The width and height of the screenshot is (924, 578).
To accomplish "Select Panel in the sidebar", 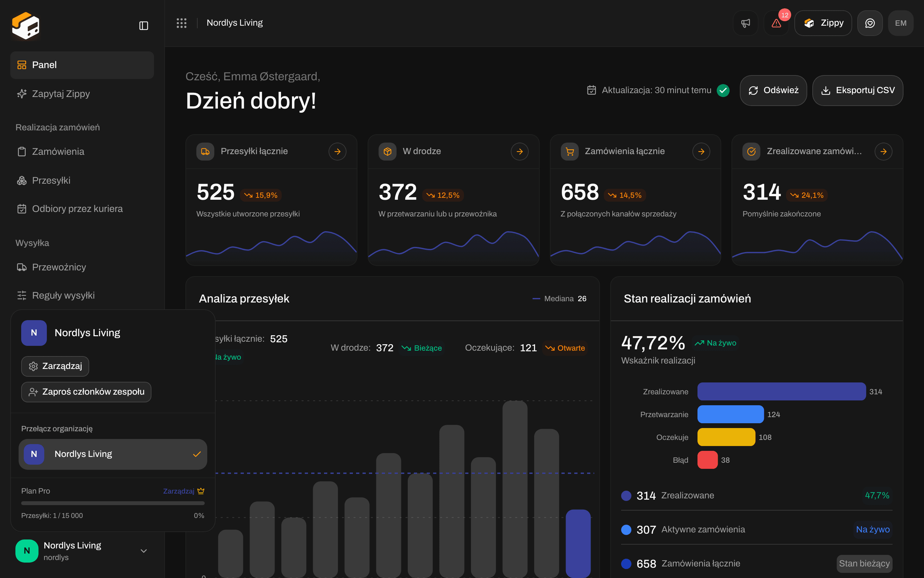I will (82, 65).
